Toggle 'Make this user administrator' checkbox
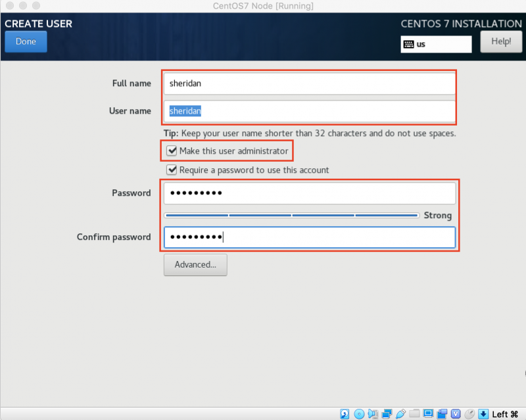 coord(172,151)
